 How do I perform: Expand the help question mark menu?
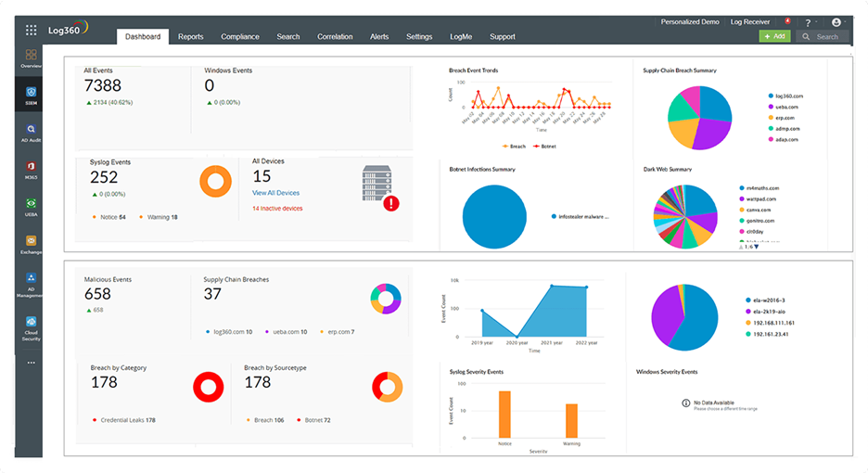click(x=808, y=22)
